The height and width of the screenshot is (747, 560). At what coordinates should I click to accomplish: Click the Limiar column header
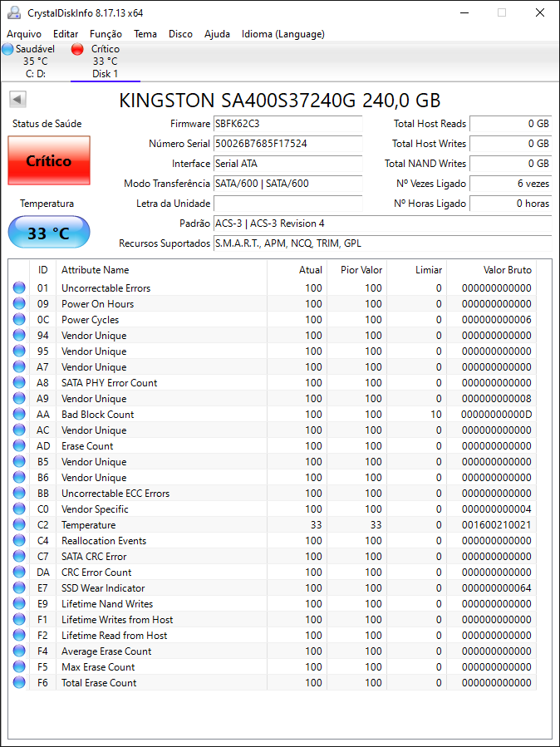pos(416,270)
